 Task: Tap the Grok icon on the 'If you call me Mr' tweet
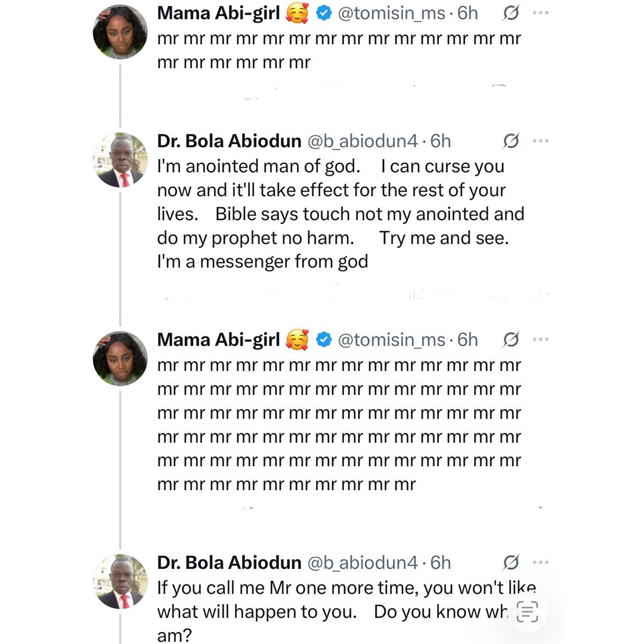(x=510, y=562)
